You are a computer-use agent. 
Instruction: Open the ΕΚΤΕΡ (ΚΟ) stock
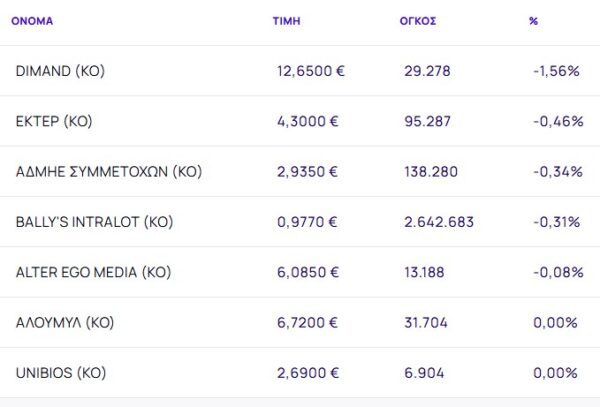[54, 121]
